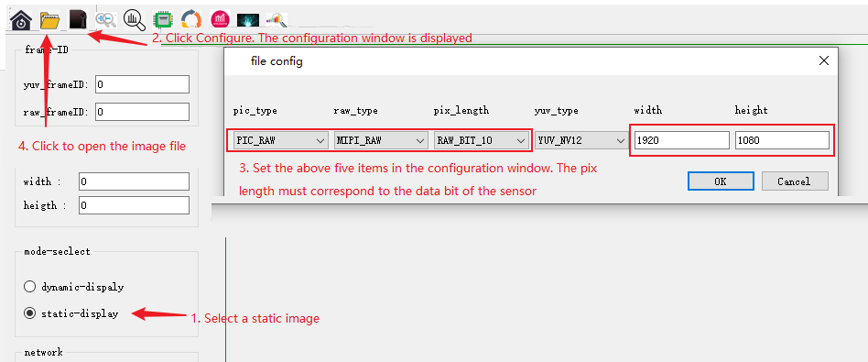868x362 pixels.
Task: Click the mode-seclect group label
Action: coord(57,251)
